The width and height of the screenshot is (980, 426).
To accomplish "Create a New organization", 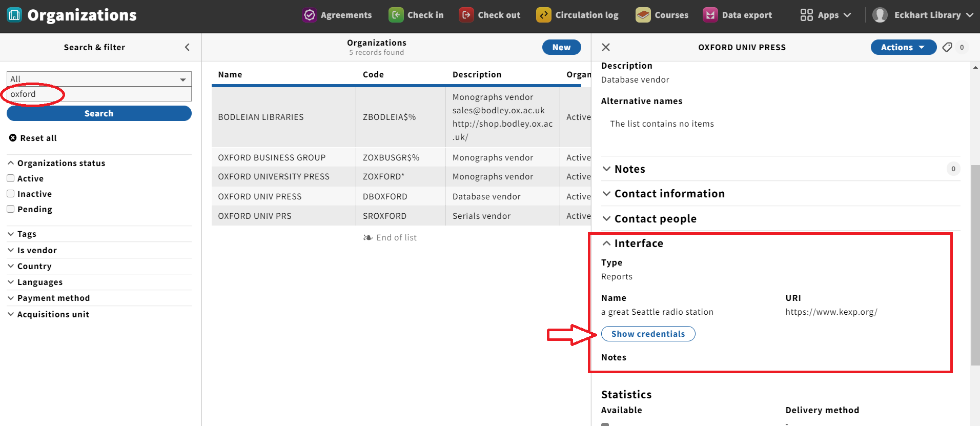I will tap(561, 47).
